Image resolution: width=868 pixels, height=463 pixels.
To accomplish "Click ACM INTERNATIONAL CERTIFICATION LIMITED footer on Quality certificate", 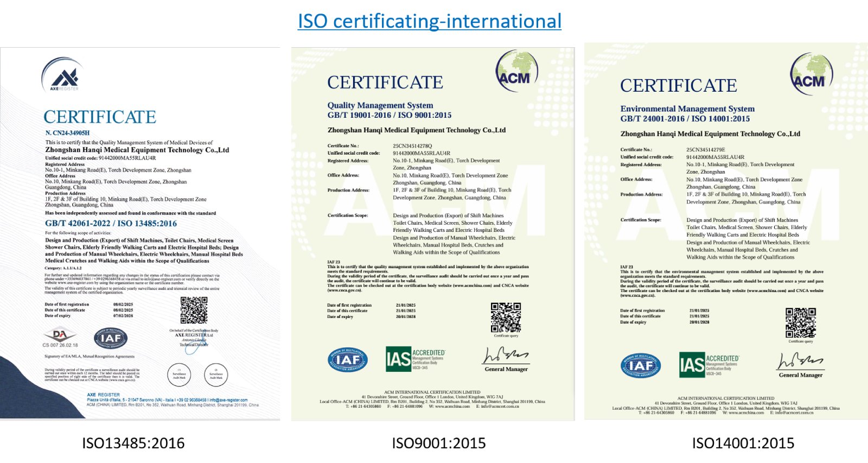I will click(x=432, y=392).
